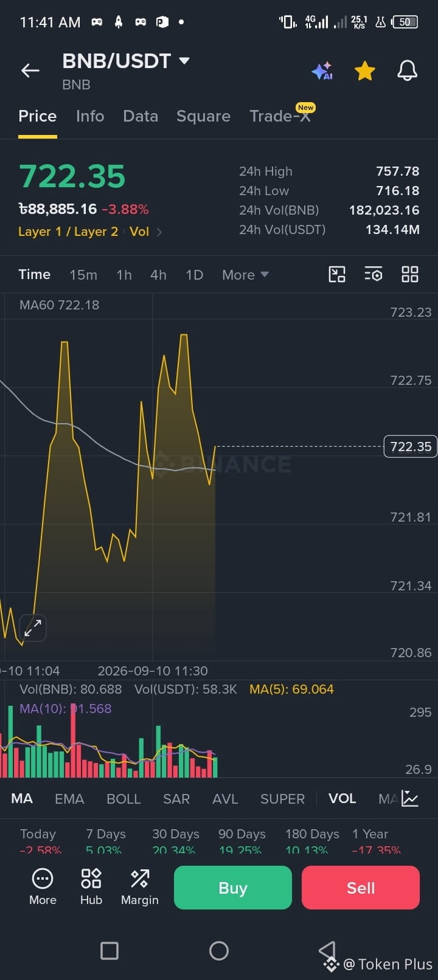Open the chart drawing tools icon
The height and width of the screenshot is (980, 438).
(x=337, y=274)
